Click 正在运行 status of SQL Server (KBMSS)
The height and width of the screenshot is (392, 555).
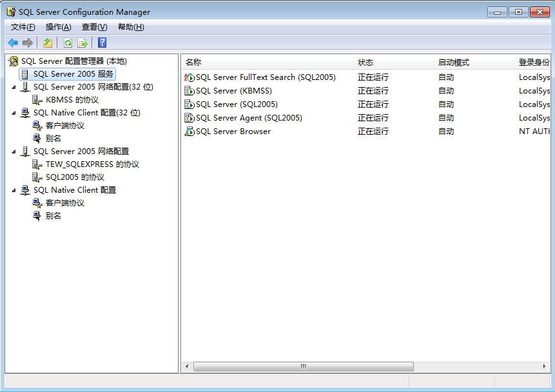point(373,91)
